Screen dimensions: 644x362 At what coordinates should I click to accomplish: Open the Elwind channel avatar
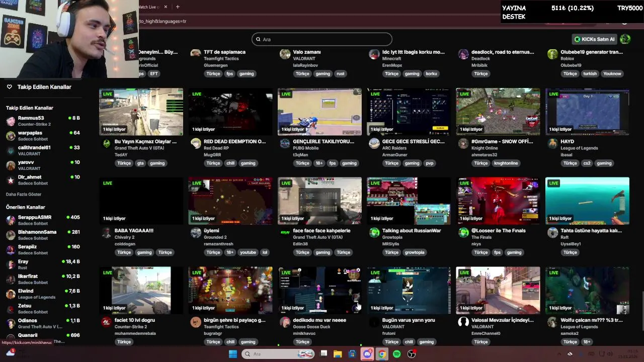pyautogui.click(x=11, y=294)
